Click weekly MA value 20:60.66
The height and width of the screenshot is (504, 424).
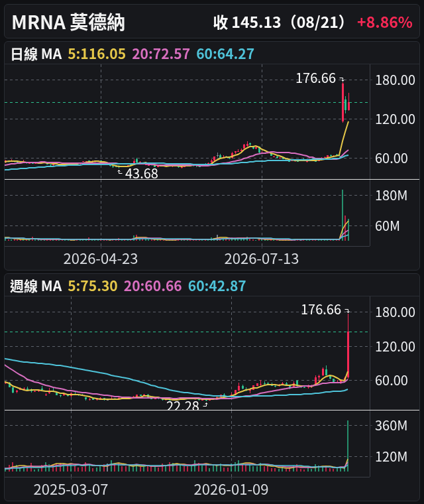tap(153, 286)
